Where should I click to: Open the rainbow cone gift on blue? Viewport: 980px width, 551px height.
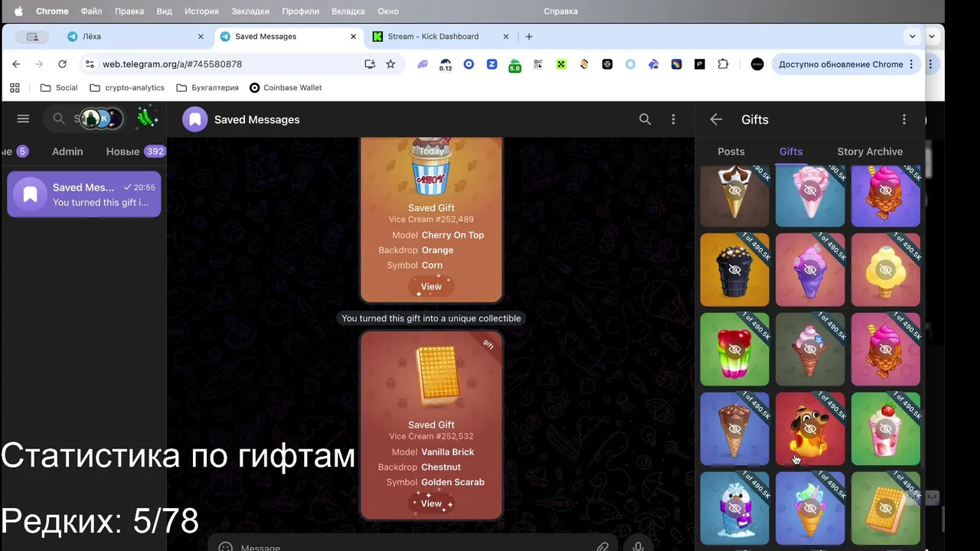[x=810, y=508]
